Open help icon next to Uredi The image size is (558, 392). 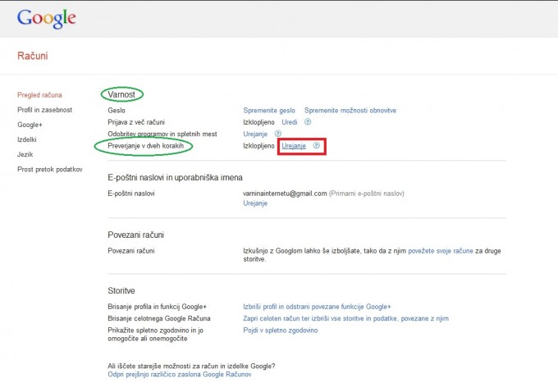pyautogui.click(x=308, y=122)
